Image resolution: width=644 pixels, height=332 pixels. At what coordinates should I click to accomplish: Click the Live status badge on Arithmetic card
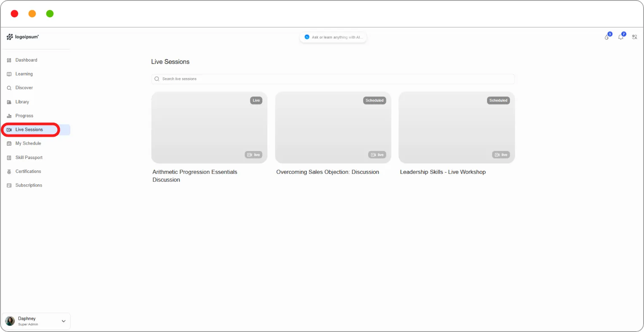point(256,100)
